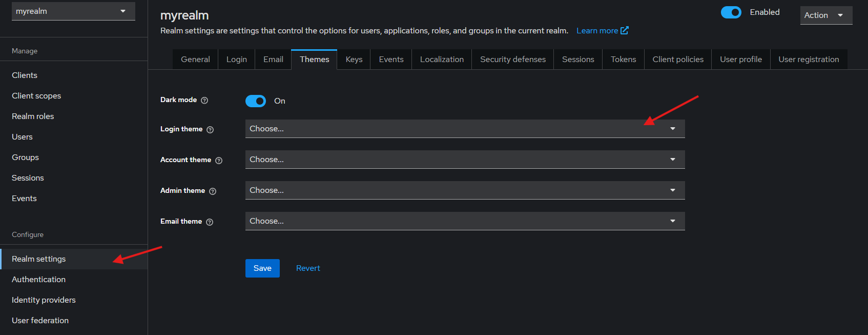
Task: Click the Admin theme help icon
Action: click(x=213, y=191)
